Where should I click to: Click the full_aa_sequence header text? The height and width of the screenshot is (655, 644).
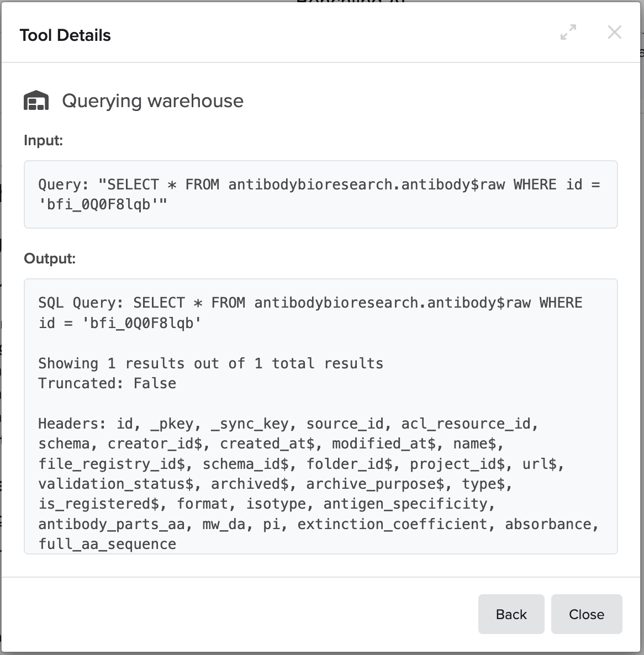tap(107, 544)
